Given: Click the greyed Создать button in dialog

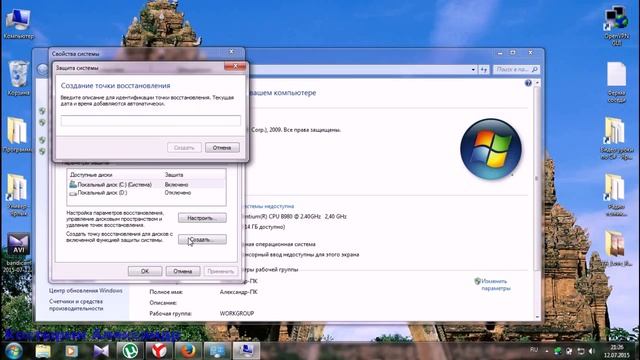Looking at the screenshot, I should [184, 147].
